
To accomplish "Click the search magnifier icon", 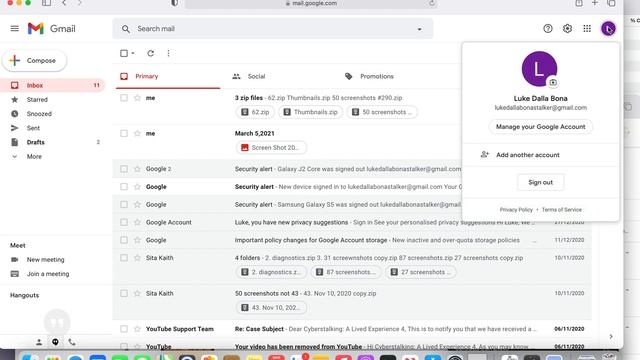I will point(126,29).
